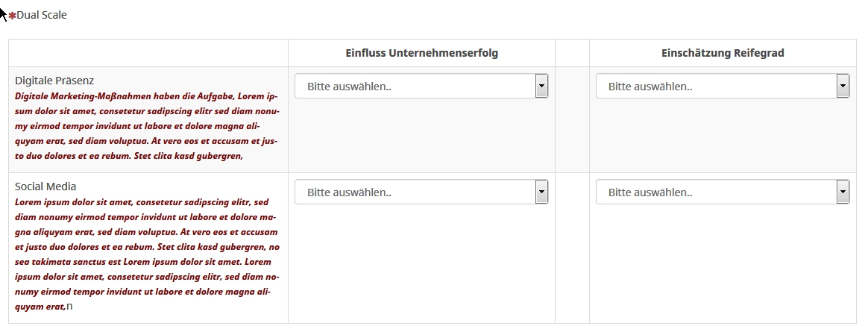
Task: Click blank area beneath Digitale Präsenz Reifegrad dropdown
Action: [x=723, y=136]
